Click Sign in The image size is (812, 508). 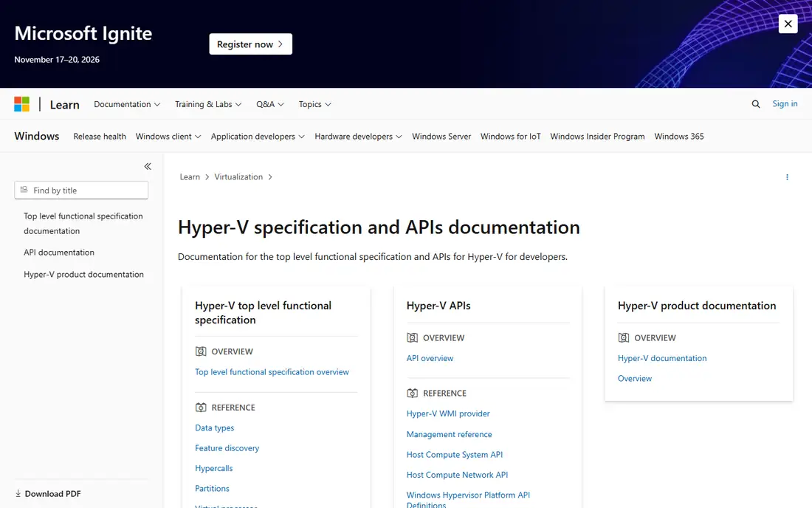785,103
